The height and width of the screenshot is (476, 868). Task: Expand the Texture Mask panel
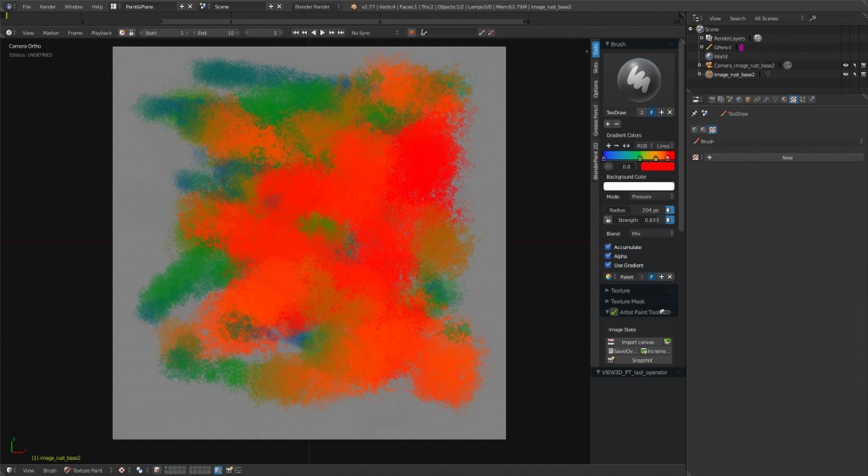627,302
